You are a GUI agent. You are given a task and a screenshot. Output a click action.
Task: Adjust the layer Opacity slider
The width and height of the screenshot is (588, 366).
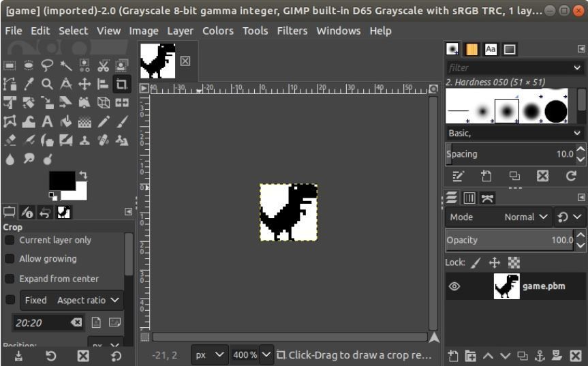pyautogui.click(x=510, y=240)
